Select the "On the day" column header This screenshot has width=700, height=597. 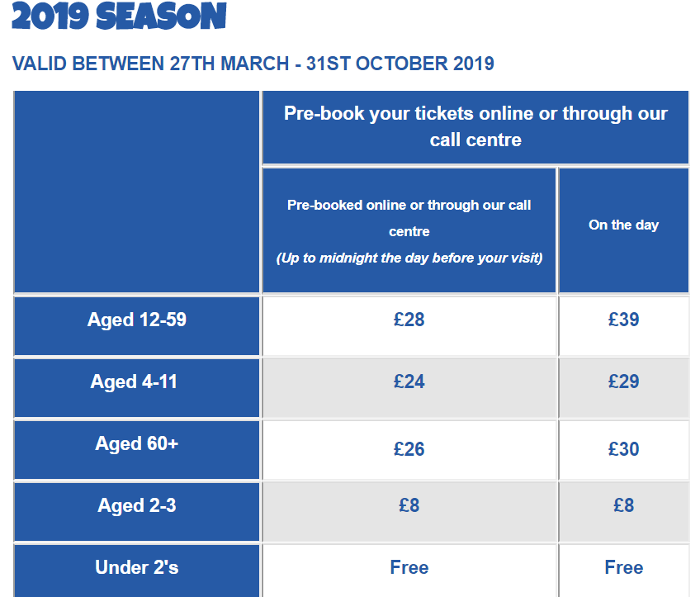point(623,225)
